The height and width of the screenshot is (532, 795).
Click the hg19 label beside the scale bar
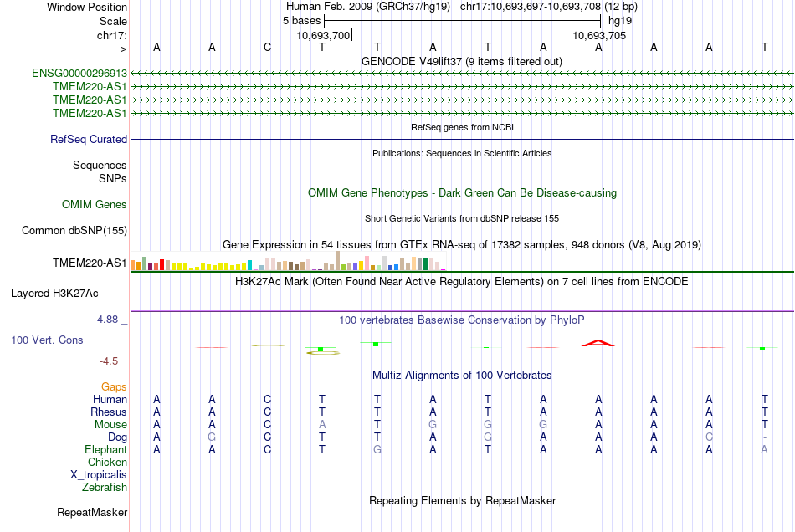619,21
